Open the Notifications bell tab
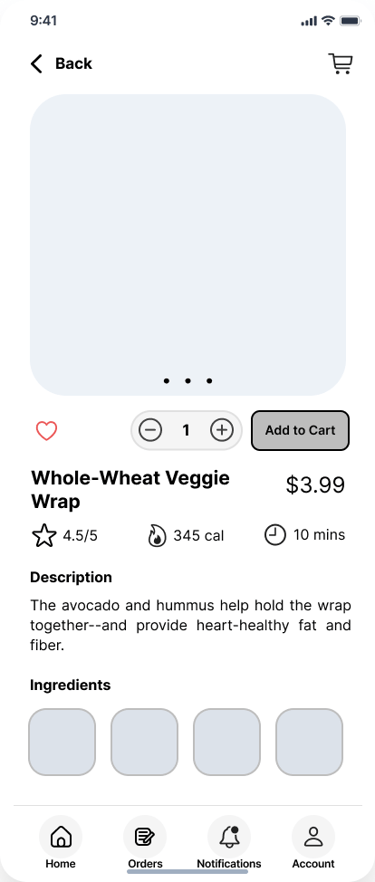The width and height of the screenshot is (375, 882). [x=229, y=842]
